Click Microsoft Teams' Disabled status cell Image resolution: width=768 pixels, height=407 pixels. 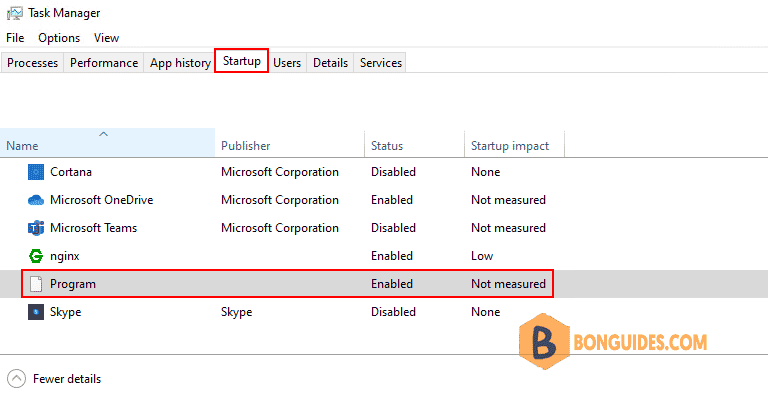point(393,228)
